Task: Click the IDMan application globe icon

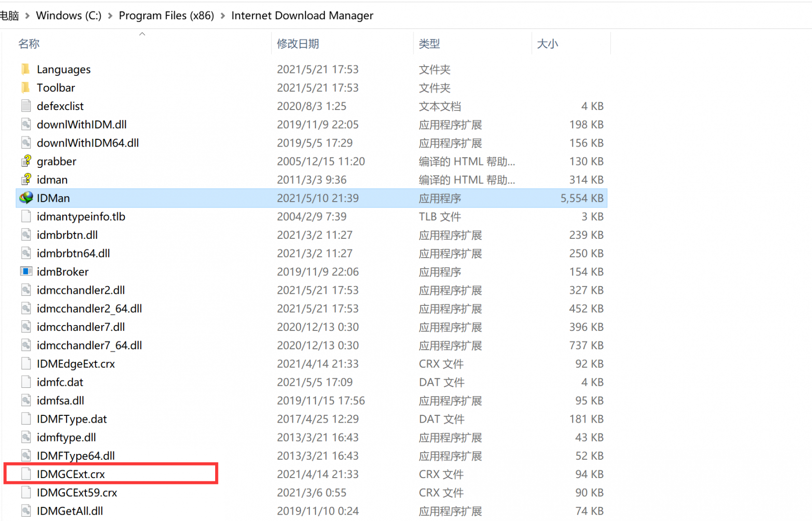Action: (26, 198)
